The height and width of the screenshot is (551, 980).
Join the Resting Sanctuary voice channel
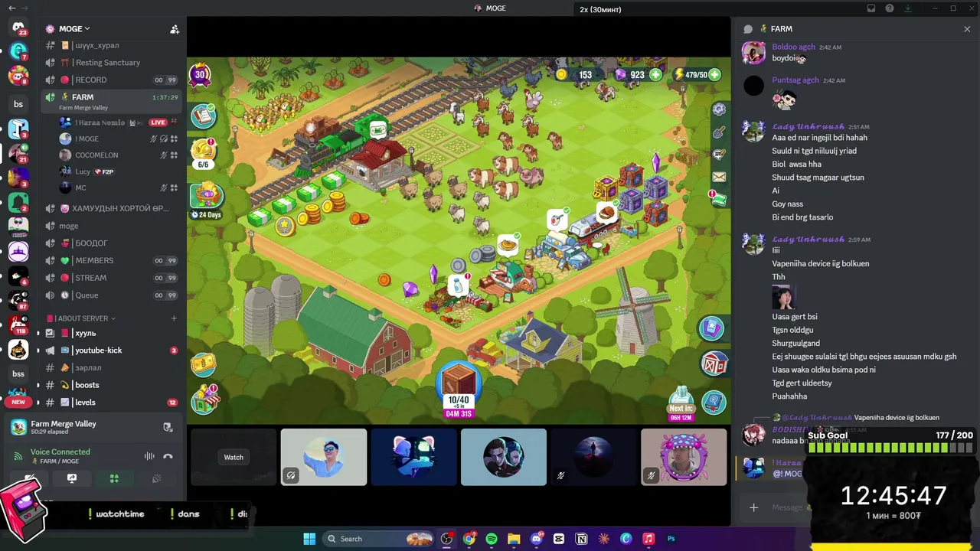111,63
